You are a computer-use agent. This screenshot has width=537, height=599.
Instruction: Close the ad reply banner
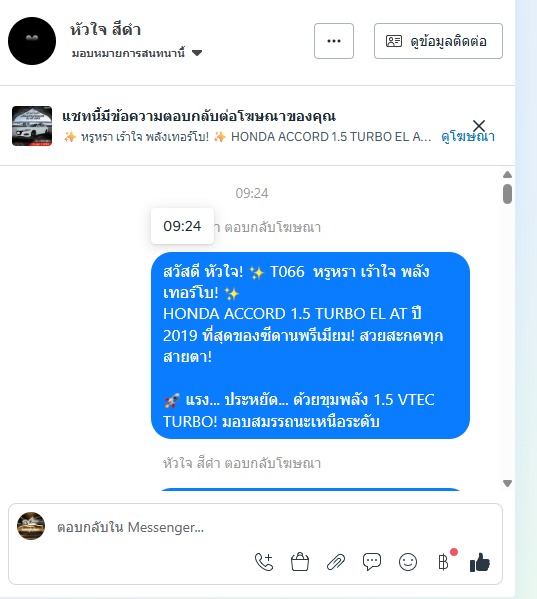pyautogui.click(x=479, y=126)
